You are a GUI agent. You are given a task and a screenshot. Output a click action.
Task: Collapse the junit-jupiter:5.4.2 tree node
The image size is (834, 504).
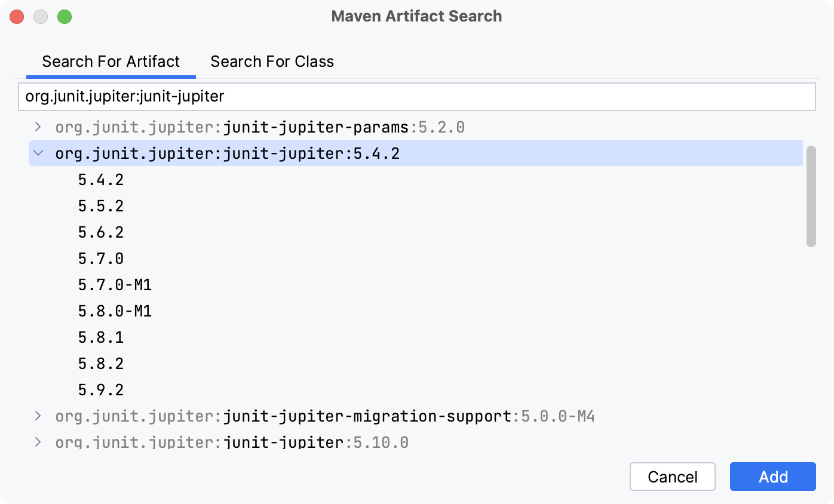click(x=38, y=153)
